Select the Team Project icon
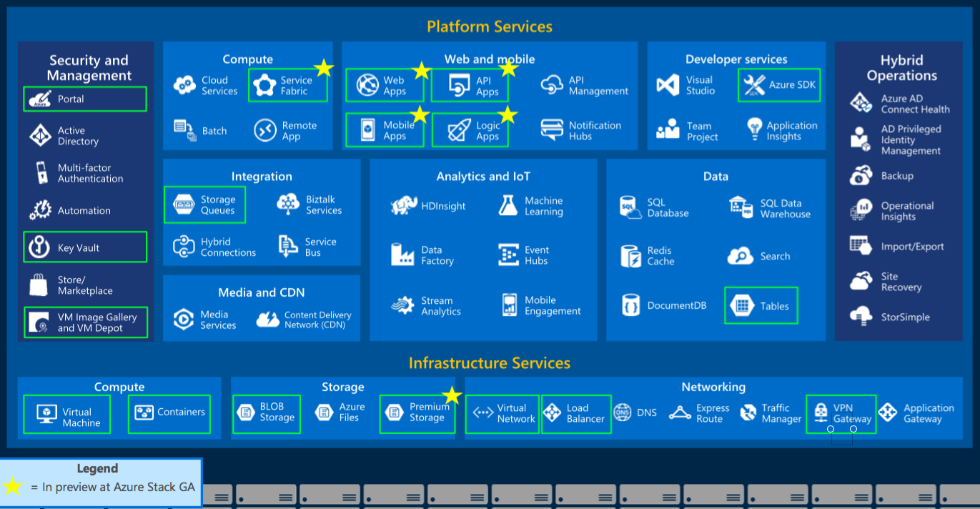This screenshot has width=980, height=509. point(668,130)
